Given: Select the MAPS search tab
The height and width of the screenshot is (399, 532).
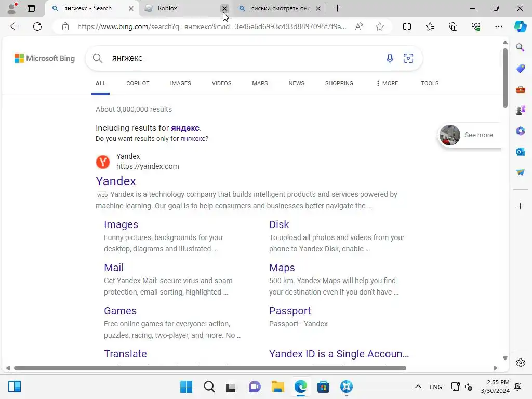Looking at the screenshot, I should [x=260, y=83].
